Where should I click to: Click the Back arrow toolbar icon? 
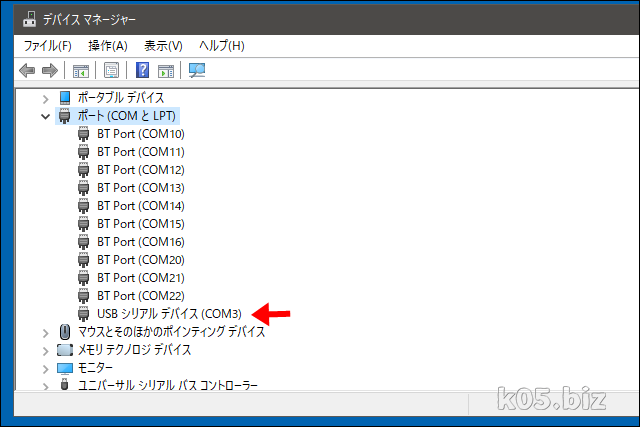tap(27, 71)
